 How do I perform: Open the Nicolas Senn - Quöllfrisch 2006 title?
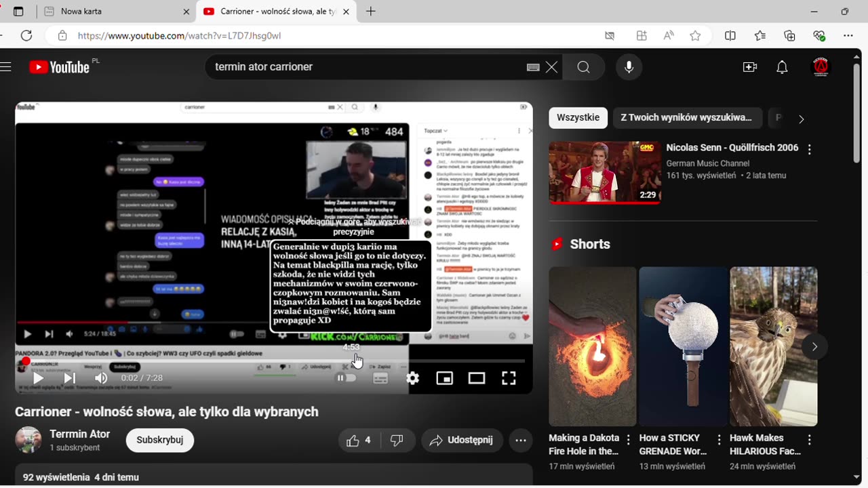coord(732,148)
